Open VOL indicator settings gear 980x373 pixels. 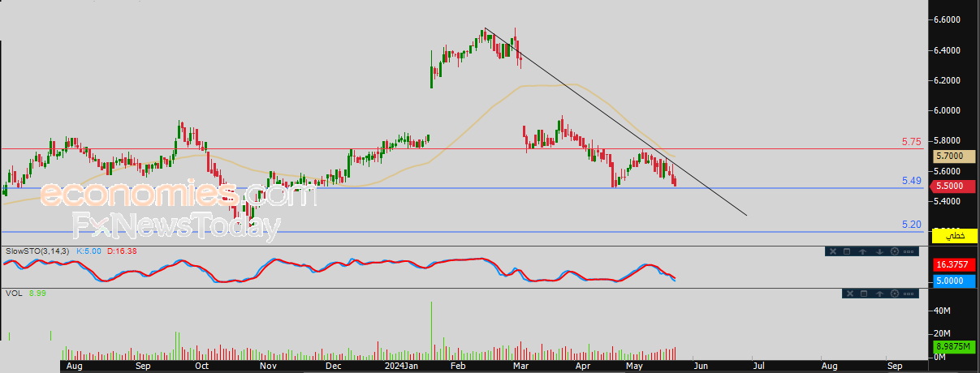895,294
